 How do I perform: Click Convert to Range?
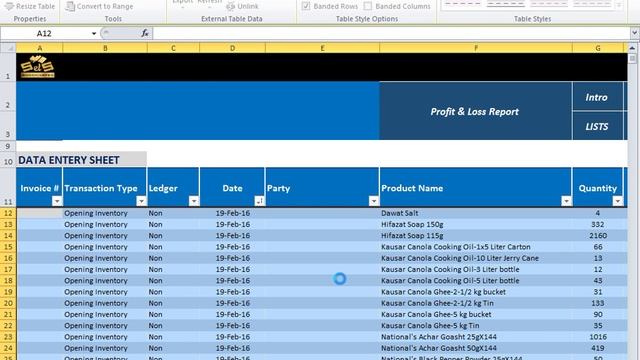(x=100, y=6)
